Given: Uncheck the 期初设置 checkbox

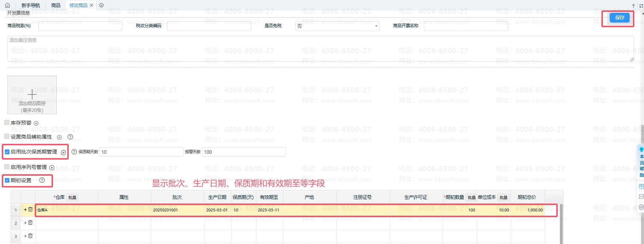Looking at the screenshot, I should point(7,180).
